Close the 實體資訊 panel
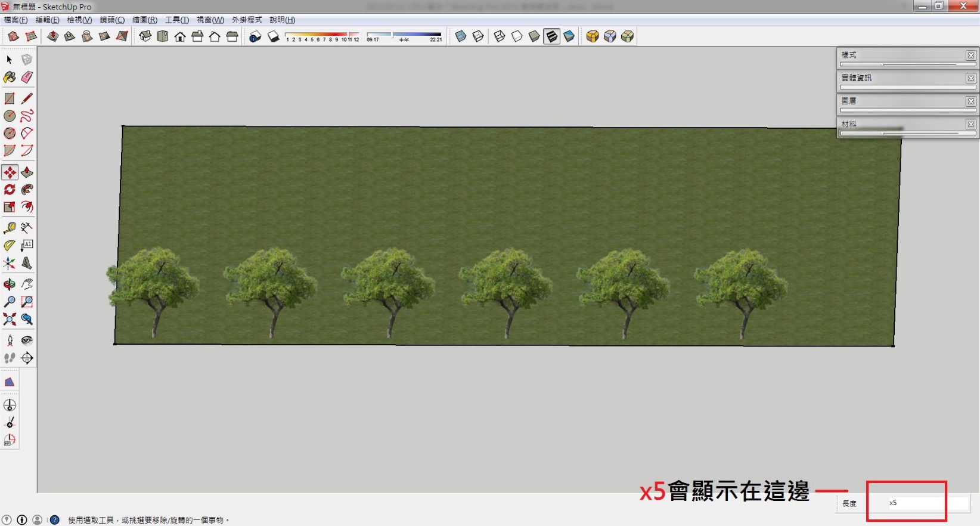 971,78
